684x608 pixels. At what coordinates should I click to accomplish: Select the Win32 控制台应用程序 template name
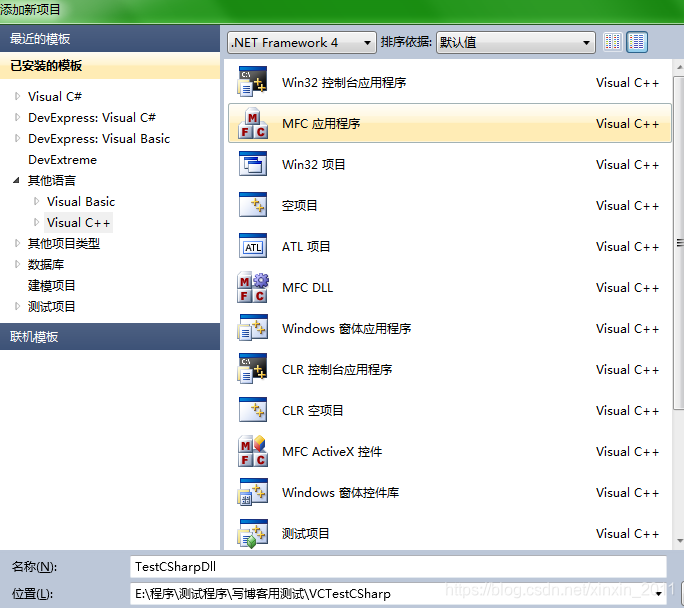tap(344, 82)
